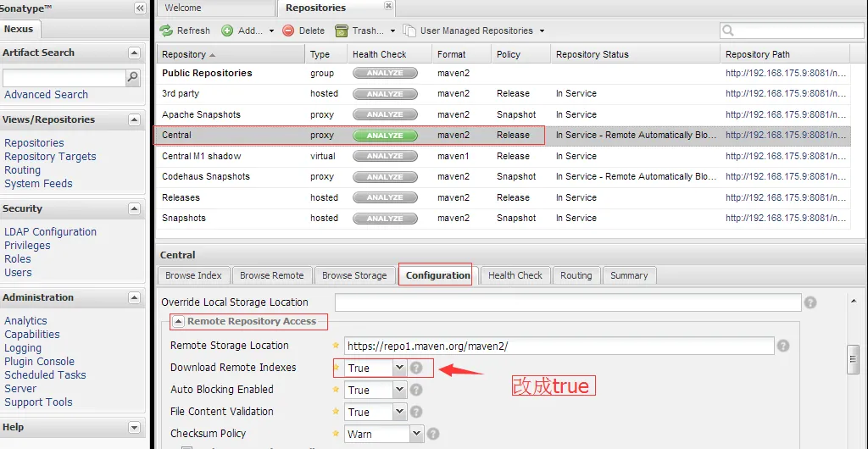Open the Trash dropdown menu
The image size is (868, 449).
coord(365,30)
